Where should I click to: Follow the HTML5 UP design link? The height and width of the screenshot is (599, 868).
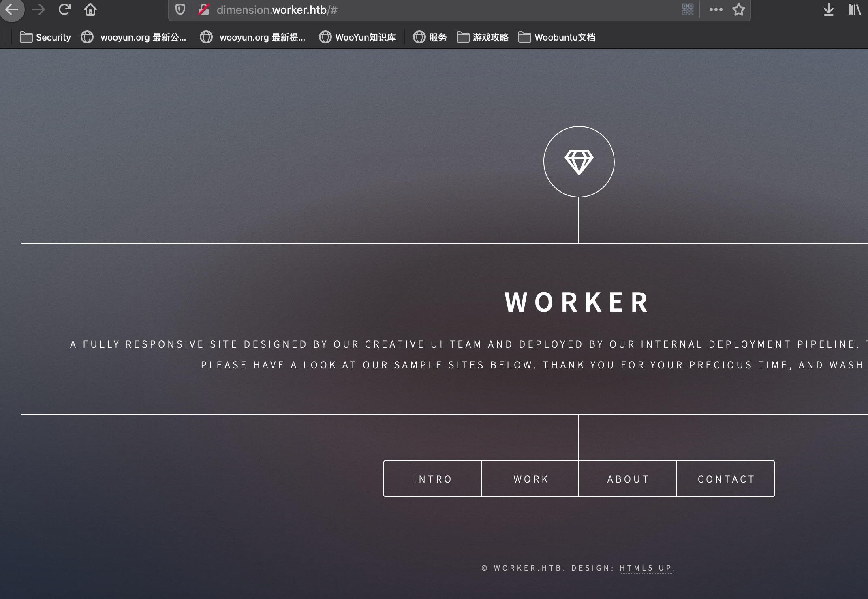646,568
